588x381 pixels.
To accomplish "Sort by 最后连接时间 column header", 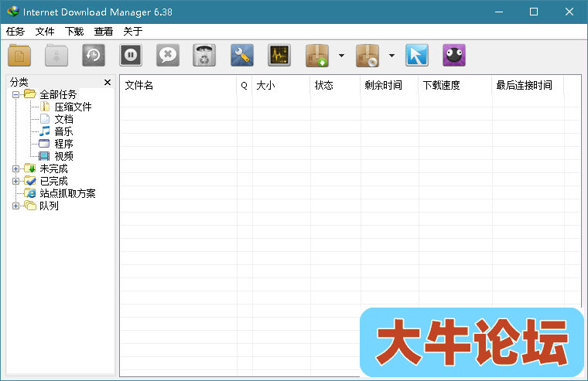I will coord(528,86).
